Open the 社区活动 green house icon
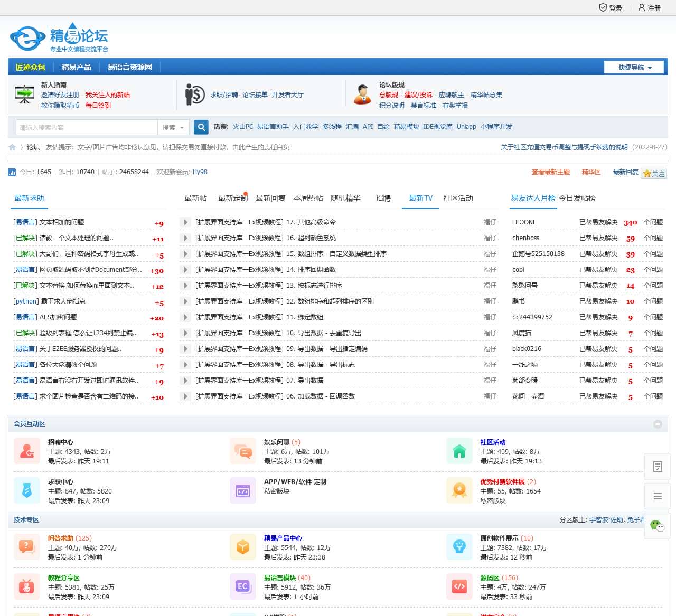676x616 pixels. tap(459, 451)
